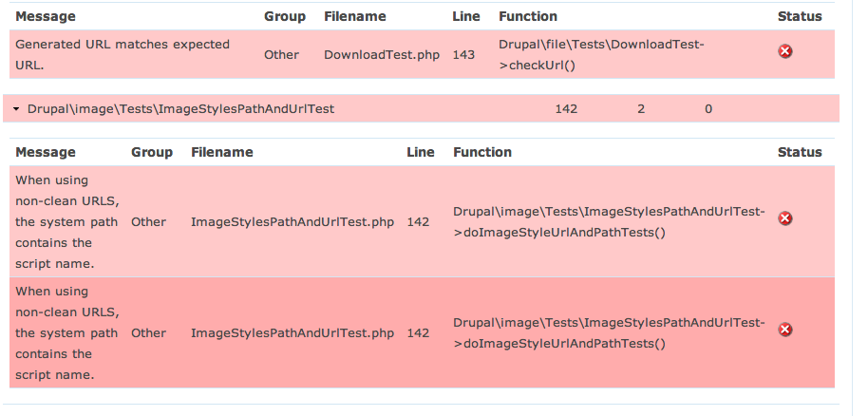Click the Status header in the ImageStylesPathAndUrlTest table
Image resolution: width=868 pixels, height=416 pixels.
click(x=800, y=152)
